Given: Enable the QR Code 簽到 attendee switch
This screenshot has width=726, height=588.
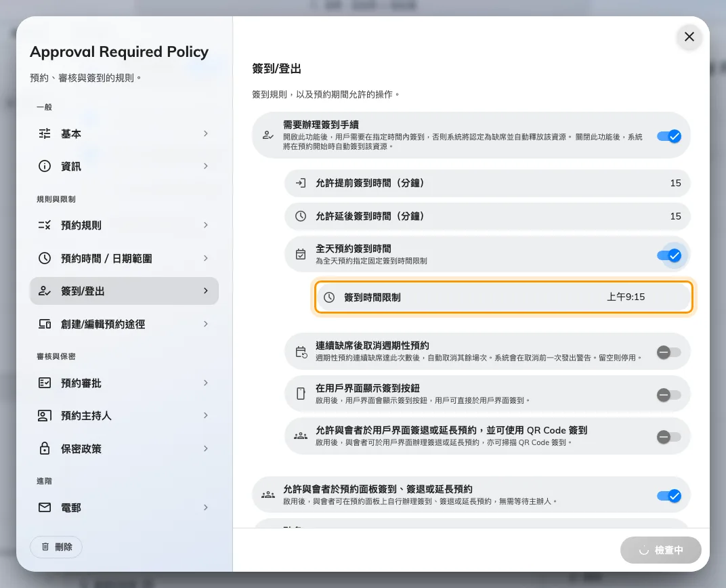Looking at the screenshot, I should [668, 437].
